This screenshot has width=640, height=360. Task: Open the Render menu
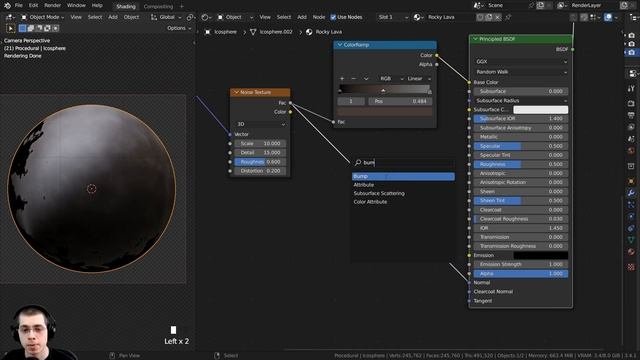coord(52,5)
